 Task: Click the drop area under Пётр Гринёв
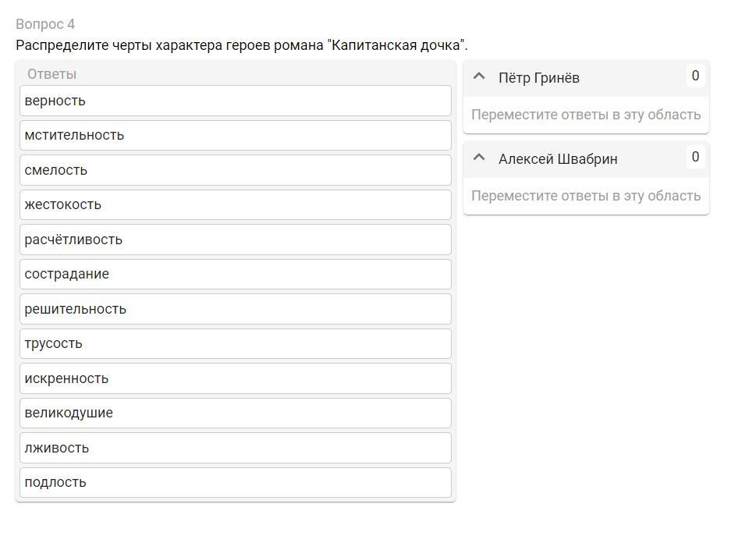[x=586, y=115]
